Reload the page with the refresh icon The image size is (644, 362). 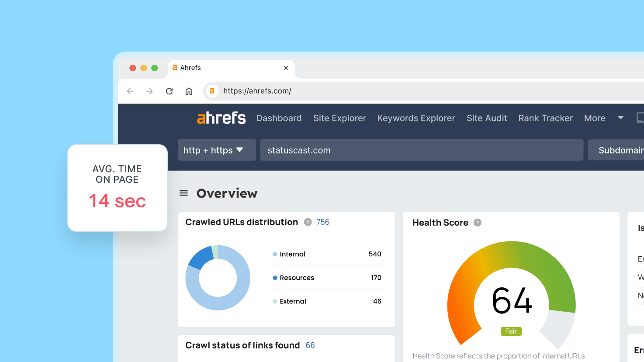point(169,91)
